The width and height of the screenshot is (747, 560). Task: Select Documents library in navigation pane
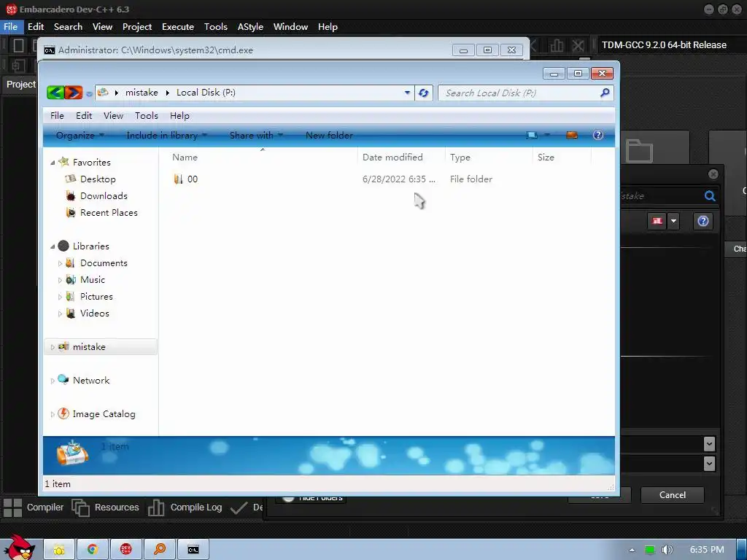(x=104, y=262)
